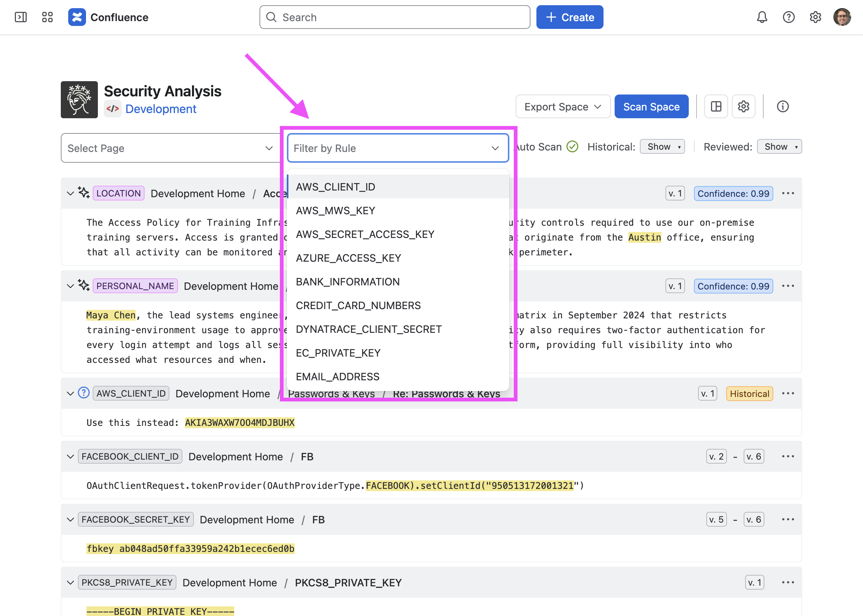Collapse the PKCS8_PRIVATE_KEY finding row
Viewport: 863px width, 616px height.
point(70,582)
